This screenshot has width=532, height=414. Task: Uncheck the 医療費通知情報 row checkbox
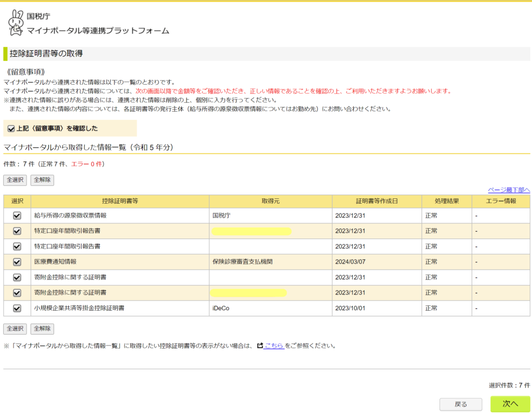coord(17,262)
